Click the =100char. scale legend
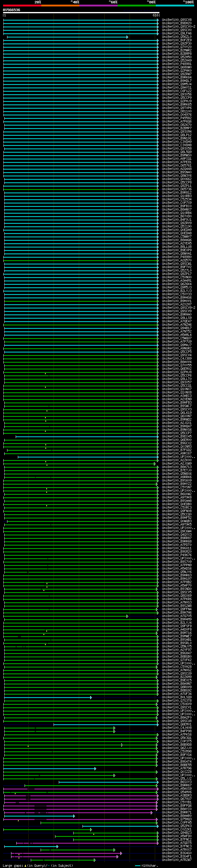This screenshot has height=868, width=197. tap(146, 865)
